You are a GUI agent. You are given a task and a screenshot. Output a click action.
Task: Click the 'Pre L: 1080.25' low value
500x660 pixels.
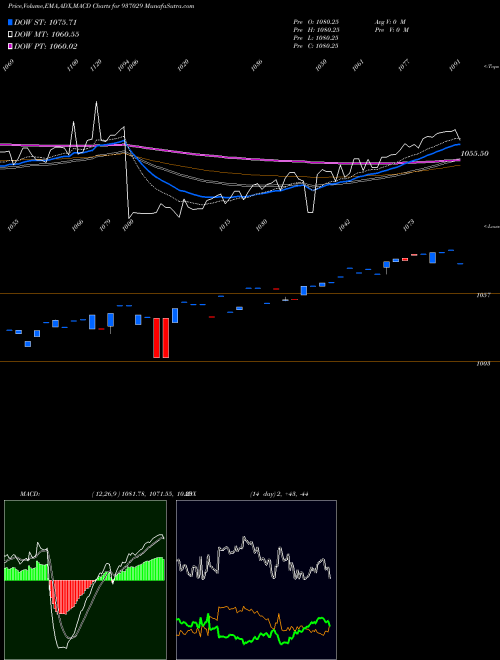pos(316,38)
